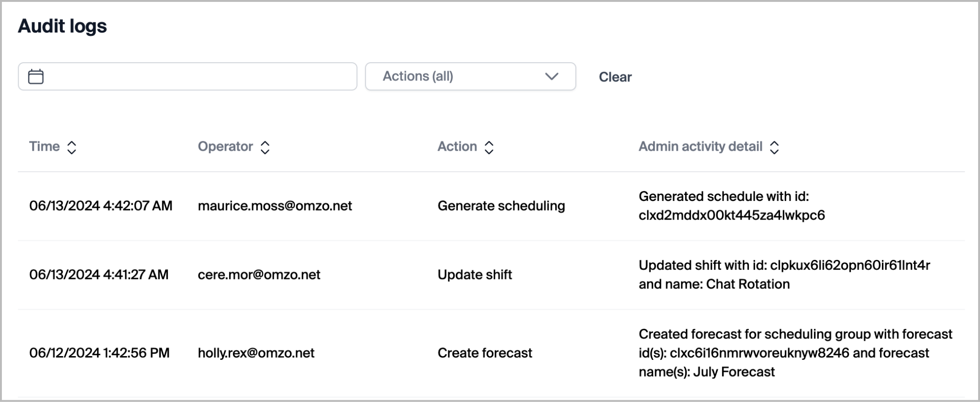The width and height of the screenshot is (980, 402).
Task: Click the calendar icon in date filter
Action: point(36,77)
